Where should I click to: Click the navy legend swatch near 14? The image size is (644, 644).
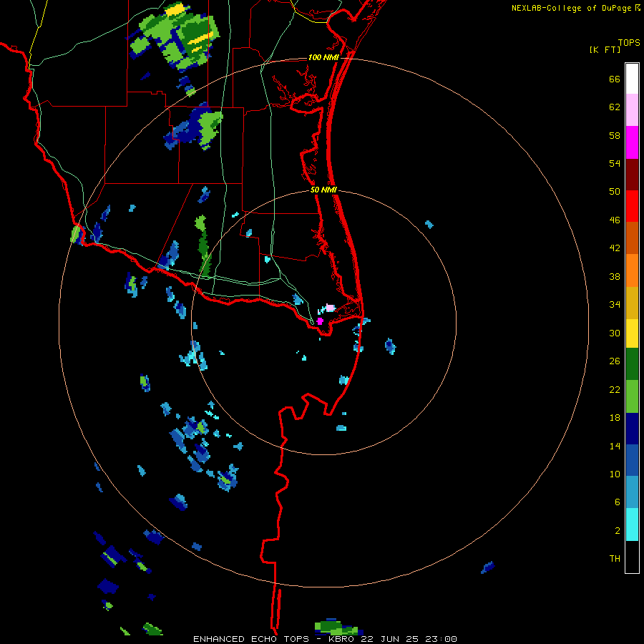pos(632,429)
